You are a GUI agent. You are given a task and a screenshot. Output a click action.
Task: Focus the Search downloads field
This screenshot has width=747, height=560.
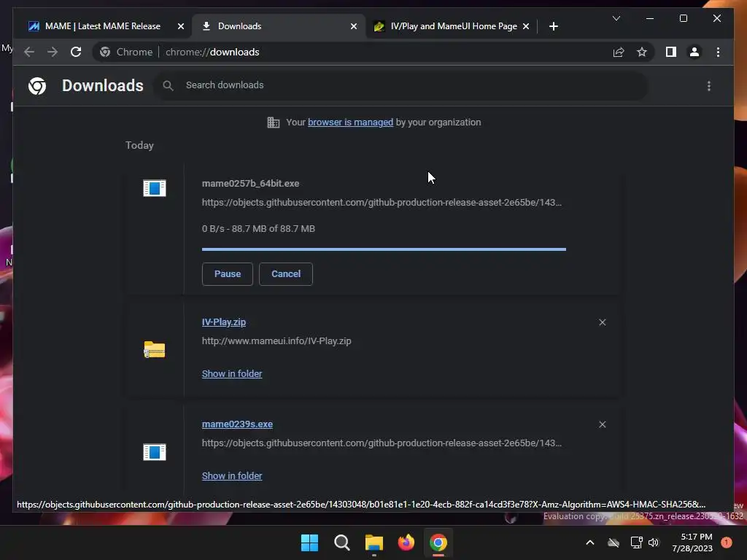click(x=400, y=86)
